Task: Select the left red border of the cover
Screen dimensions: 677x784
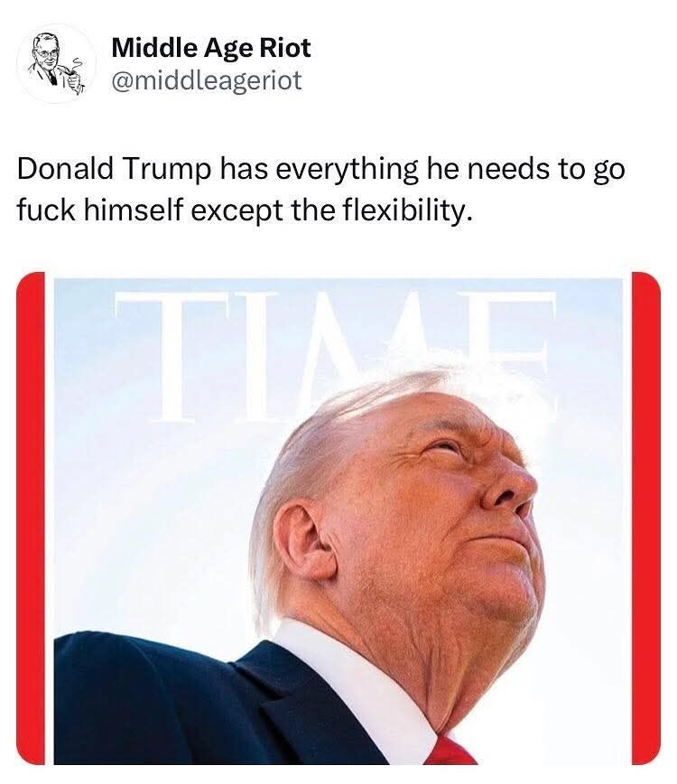Action: tap(31, 518)
